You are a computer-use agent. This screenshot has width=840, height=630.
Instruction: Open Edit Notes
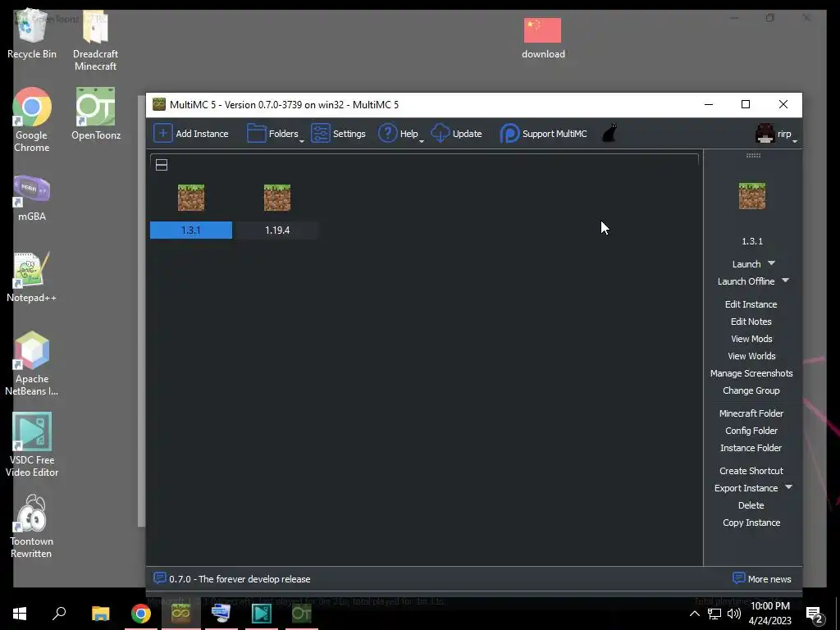[751, 322]
